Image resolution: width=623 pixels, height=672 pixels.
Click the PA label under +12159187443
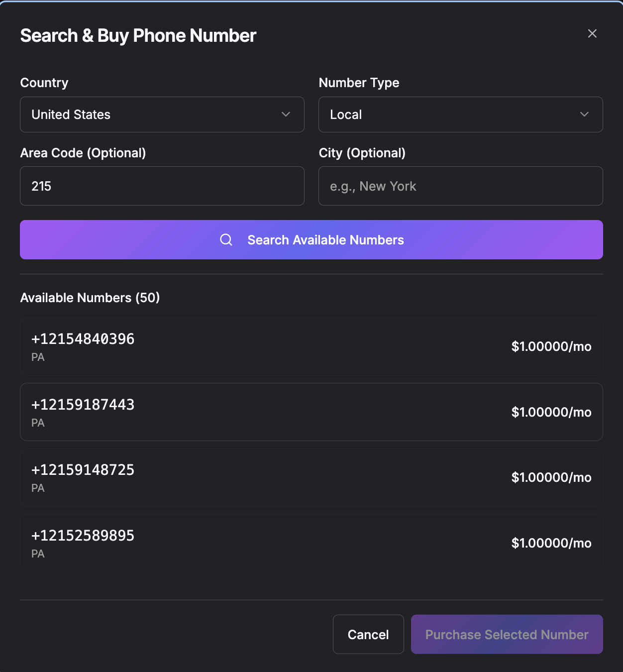pyautogui.click(x=38, y=423)
